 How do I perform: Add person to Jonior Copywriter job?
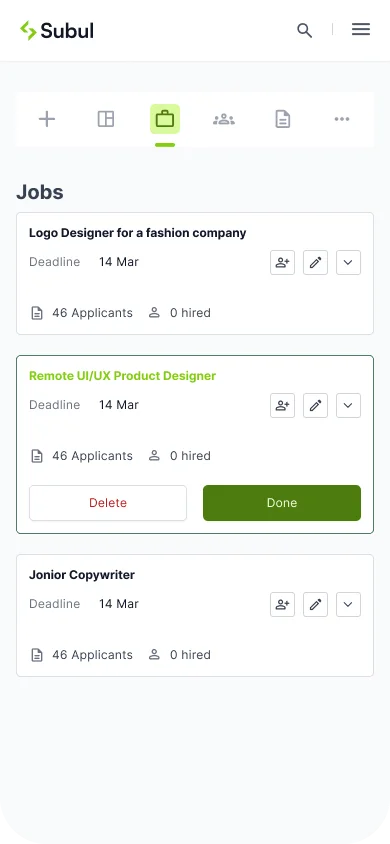click(x=282, y=604)
